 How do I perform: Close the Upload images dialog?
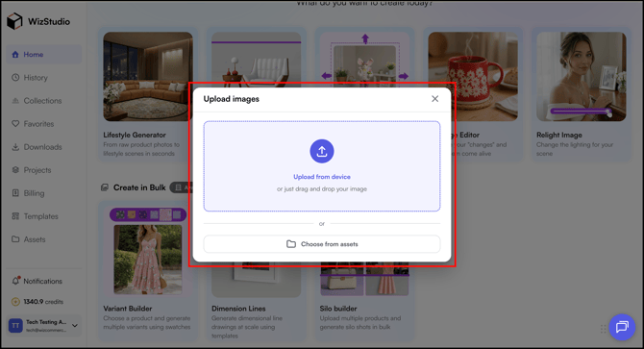click(435, 99)
